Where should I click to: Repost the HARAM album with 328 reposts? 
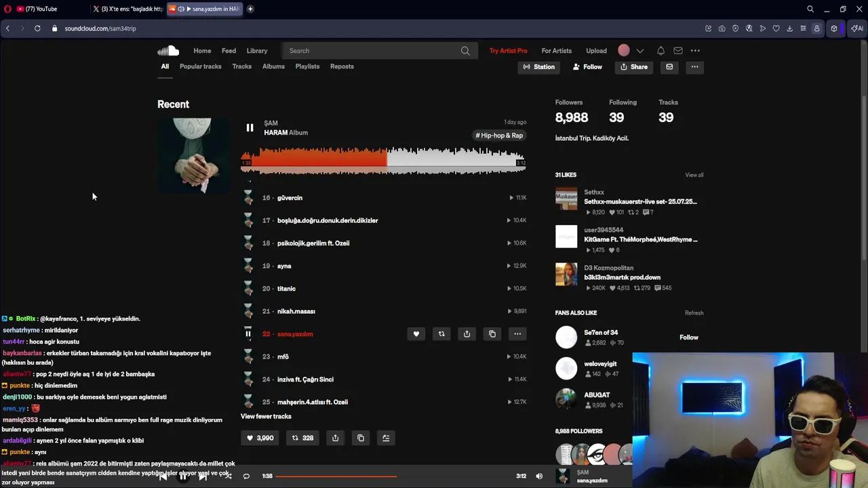tap(302, 438)
